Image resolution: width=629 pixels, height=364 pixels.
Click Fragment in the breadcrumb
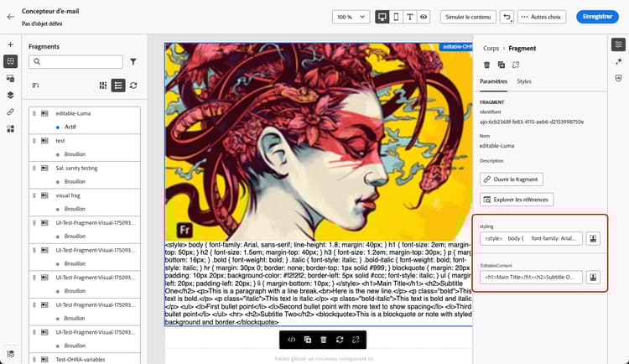click(522, 48)
